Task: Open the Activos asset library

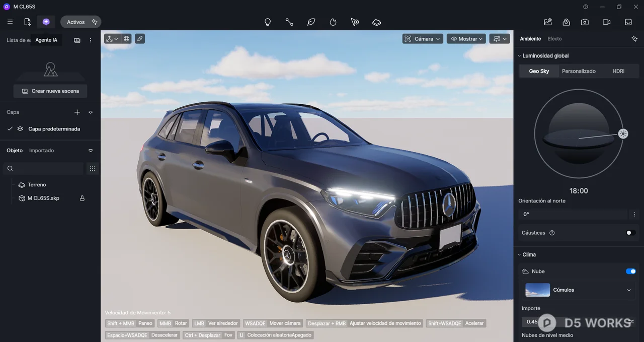Action: click(x=80, y=22)
